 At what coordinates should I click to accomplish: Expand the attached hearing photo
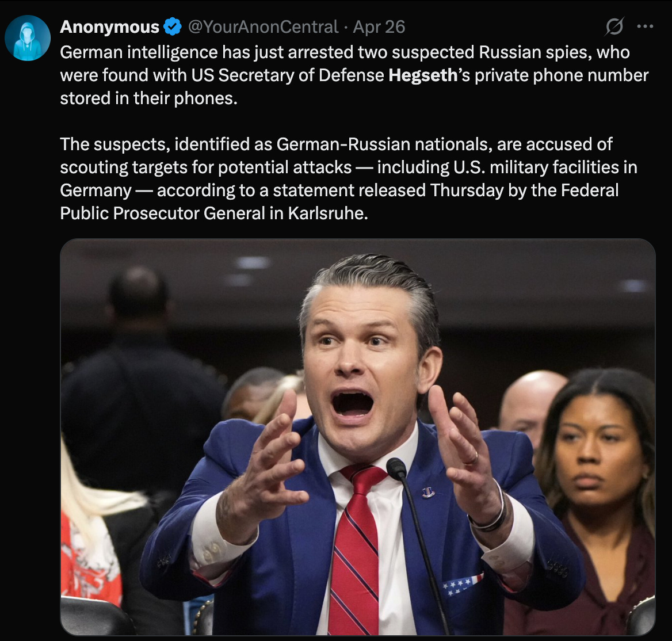pos(358,437)
